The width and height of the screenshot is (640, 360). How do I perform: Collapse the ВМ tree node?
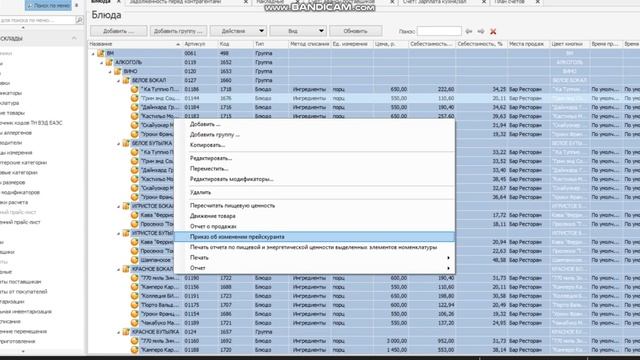[93, 53]
